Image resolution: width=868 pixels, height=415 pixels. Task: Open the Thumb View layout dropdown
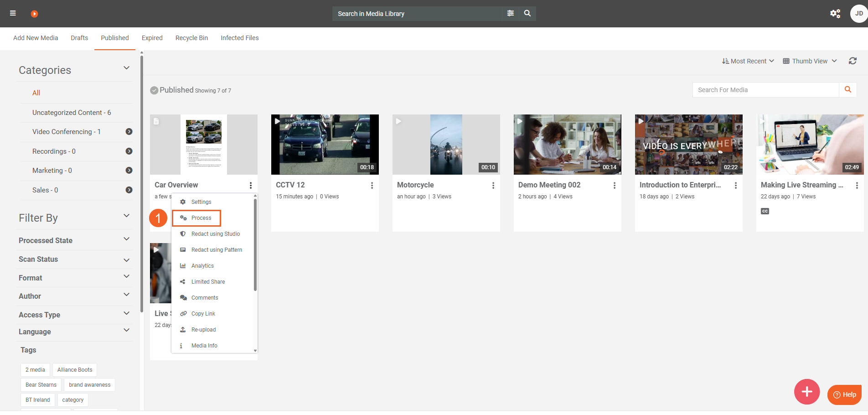pyautogui.click(x=810, y=61)
